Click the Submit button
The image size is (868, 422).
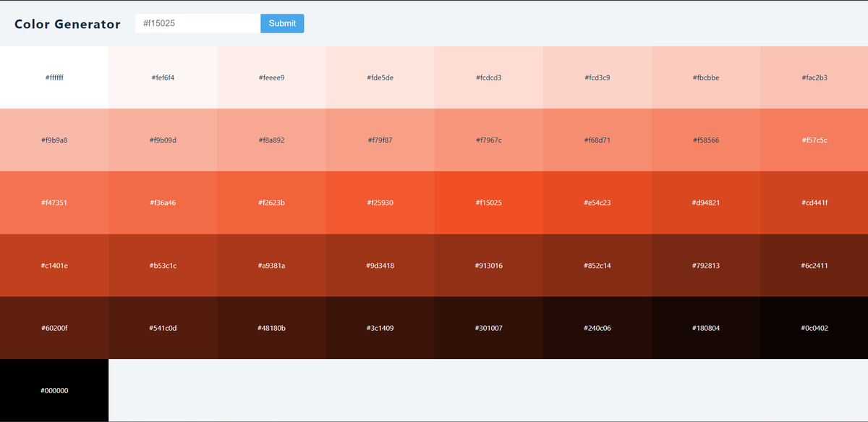(281, 23)
